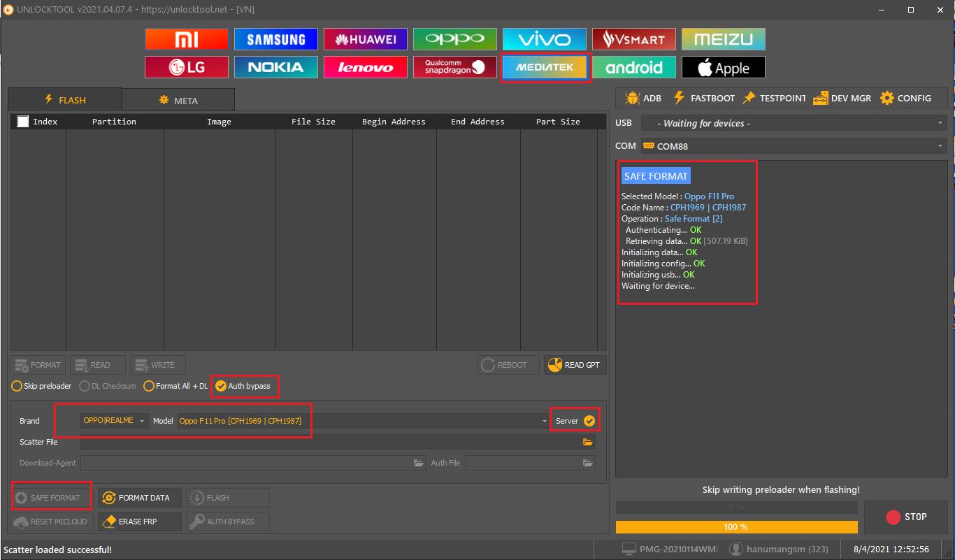Image resolution: width=955 pixels, height=560 pixels.
Task: Click the FORMAT button
Action: tap(38, 365)
